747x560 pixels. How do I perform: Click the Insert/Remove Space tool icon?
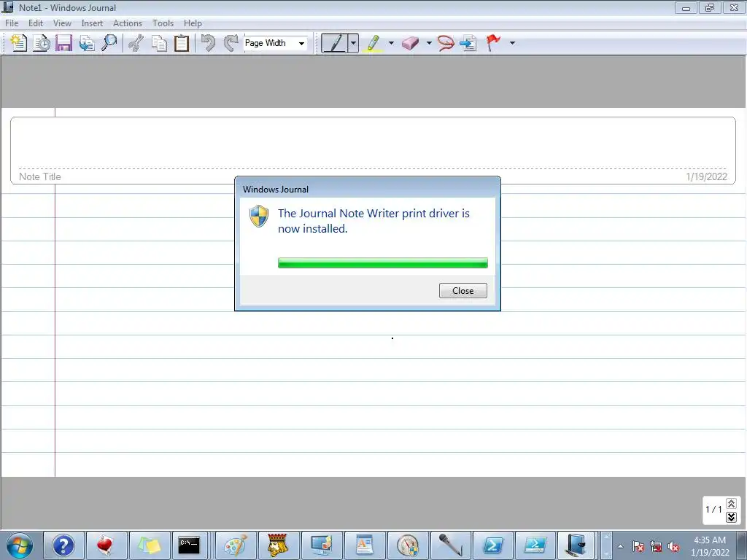[468, 43]
